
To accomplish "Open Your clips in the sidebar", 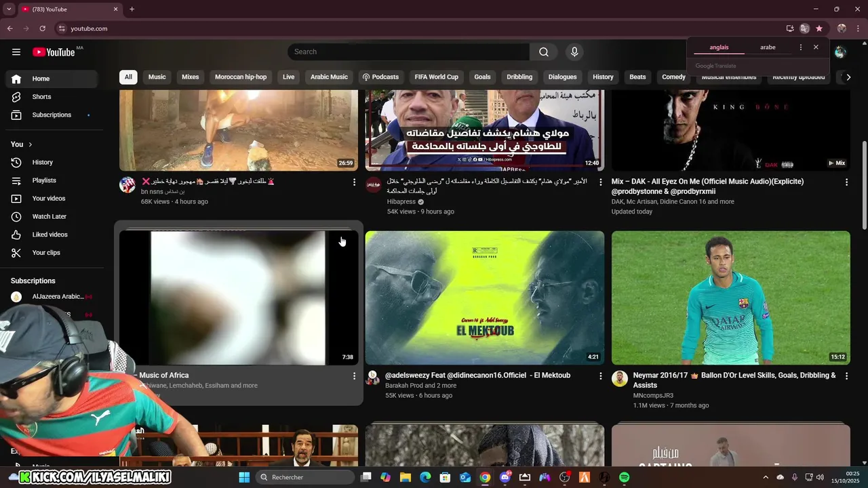I will [52, 253].
